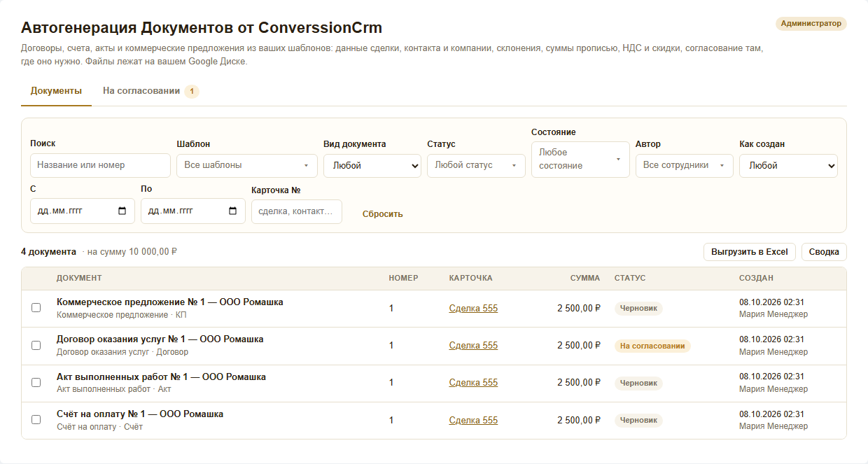Switch to the Документы tab
The image size is (868, 464).
(56, 91)
